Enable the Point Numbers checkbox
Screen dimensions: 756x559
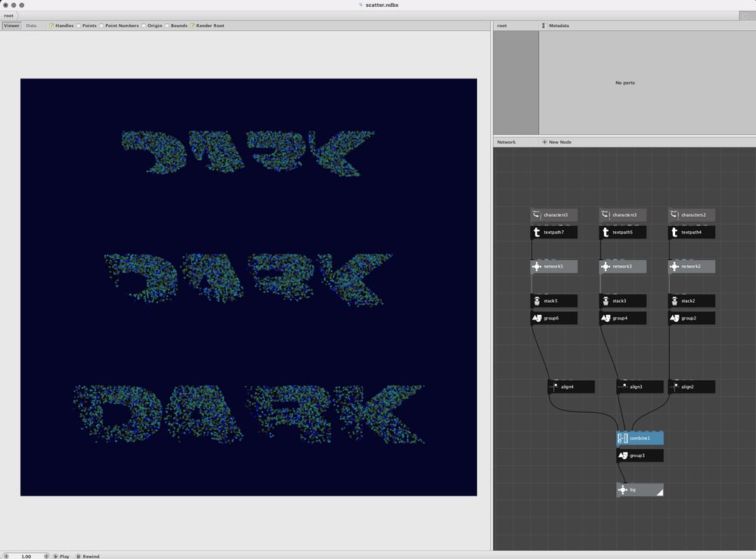tap(102, 26)
